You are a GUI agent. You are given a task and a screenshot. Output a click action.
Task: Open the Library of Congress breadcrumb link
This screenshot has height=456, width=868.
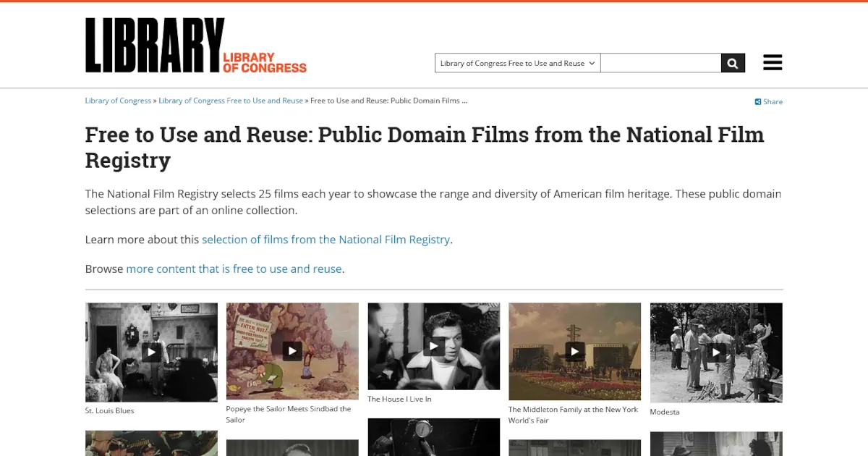[118, 101]
